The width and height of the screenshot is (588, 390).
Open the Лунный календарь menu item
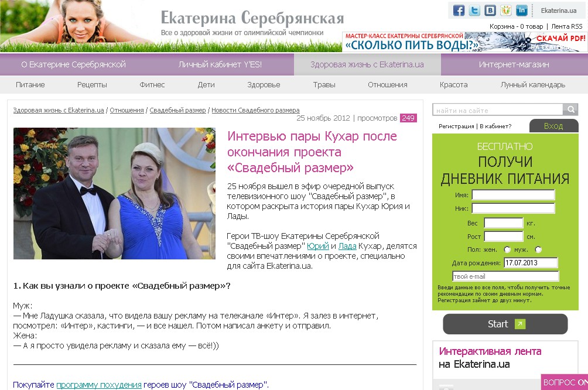pos(532,85)
